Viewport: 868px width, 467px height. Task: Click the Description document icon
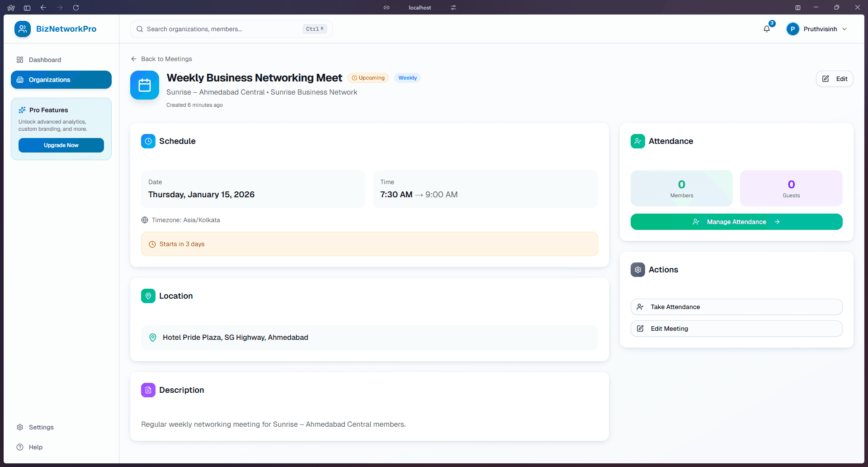coord(148,390)
